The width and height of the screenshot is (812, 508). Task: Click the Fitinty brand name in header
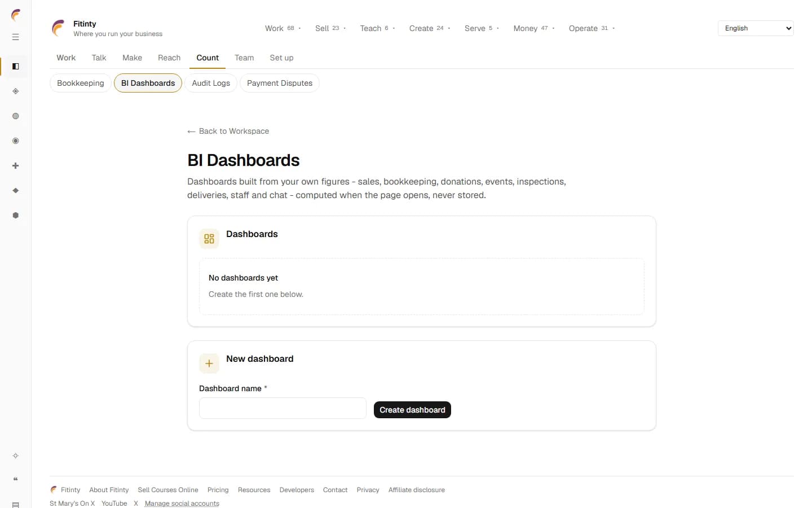(85, 24)
